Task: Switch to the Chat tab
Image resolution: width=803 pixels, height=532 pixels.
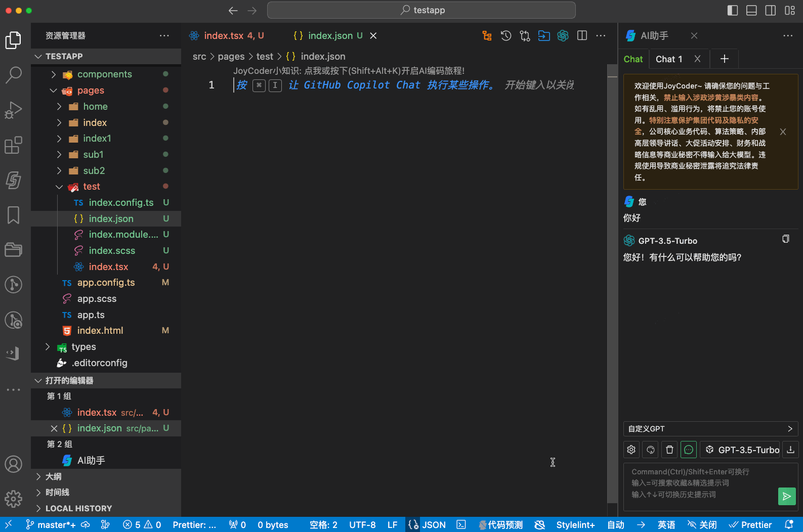Action: (x=633, y=59)
